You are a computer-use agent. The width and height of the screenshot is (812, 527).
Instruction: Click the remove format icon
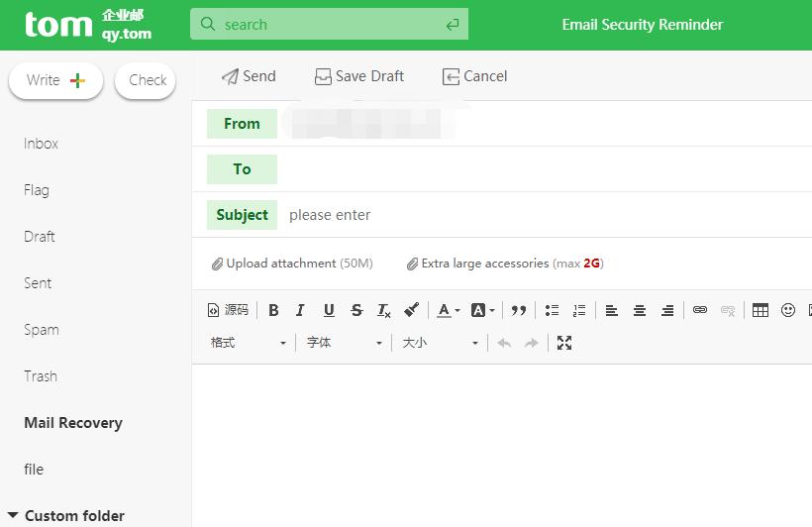384,310
